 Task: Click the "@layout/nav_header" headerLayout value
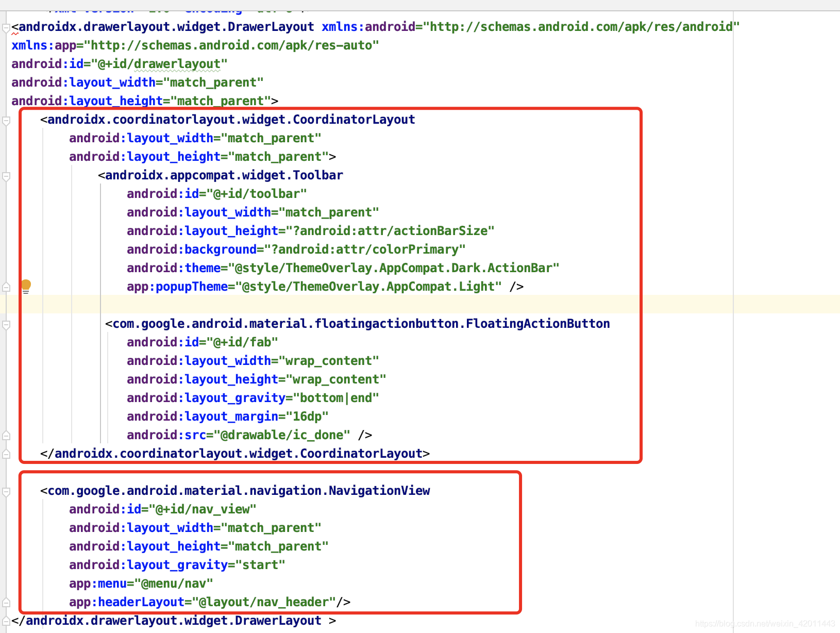[264, 602]
